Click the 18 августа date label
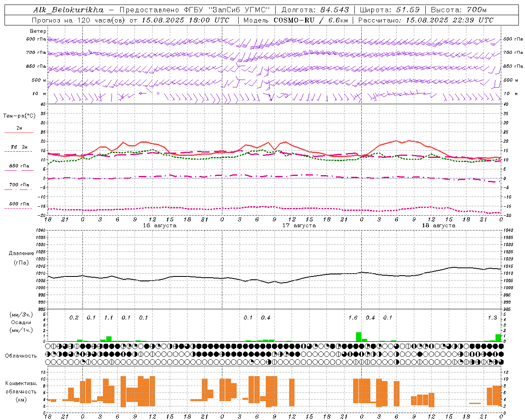The image size is (525, 420). 438,226
